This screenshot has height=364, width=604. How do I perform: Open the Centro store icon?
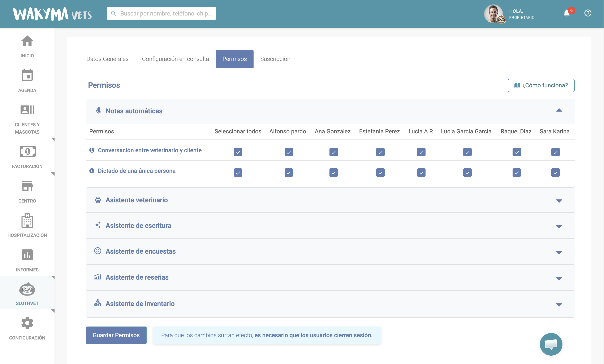pos(27,186)
